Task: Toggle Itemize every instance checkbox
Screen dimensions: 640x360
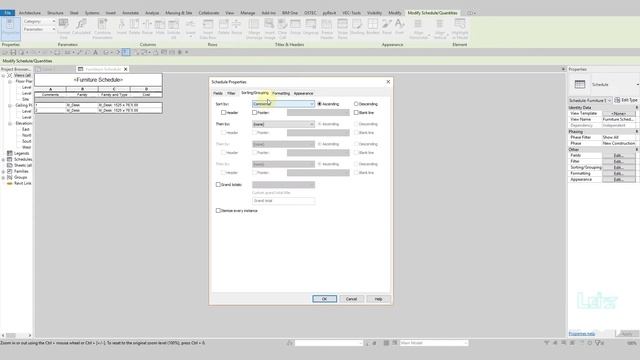Action: click(x=218, y=211)
